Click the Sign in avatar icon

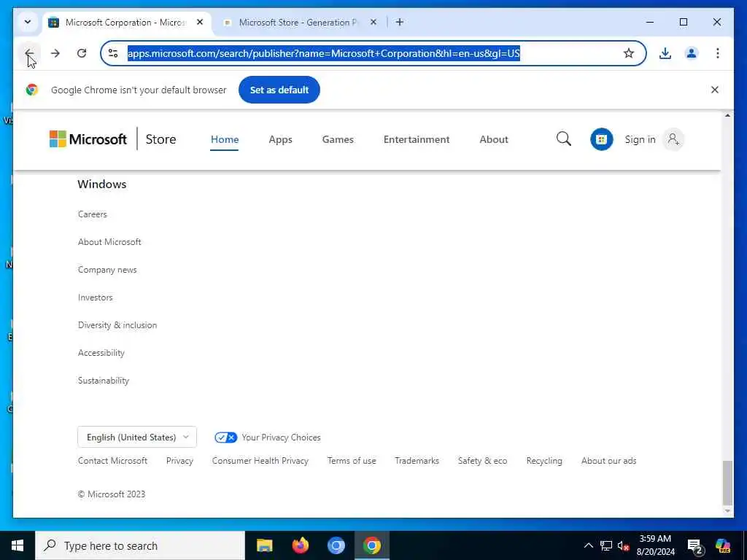(673, 139)
